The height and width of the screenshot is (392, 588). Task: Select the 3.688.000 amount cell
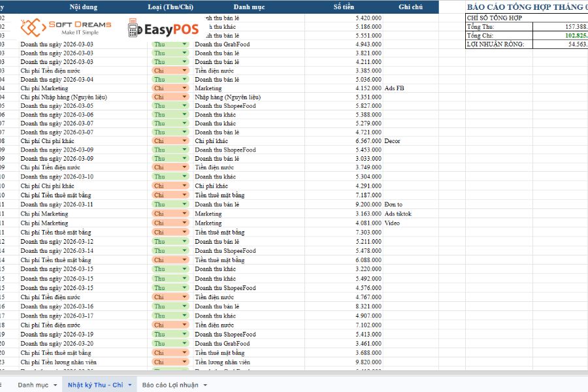[x=344, y=353]
